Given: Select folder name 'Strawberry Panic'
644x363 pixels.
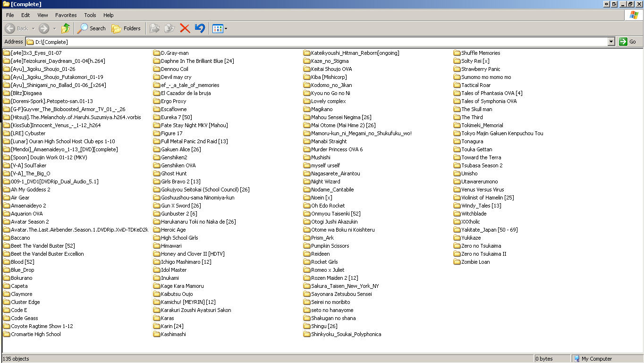Looking at the screenshot, I should click(x=481, y=69).
